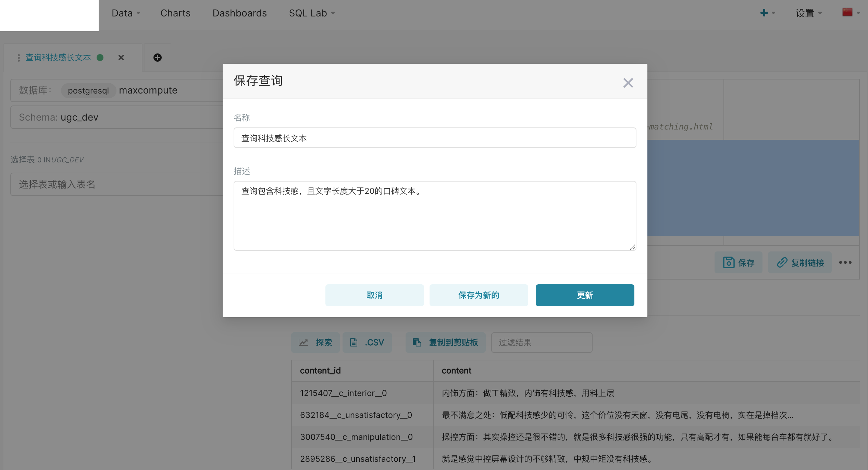Open the more actions ellipsis menu
868x470 pixels.
point(845,262)
